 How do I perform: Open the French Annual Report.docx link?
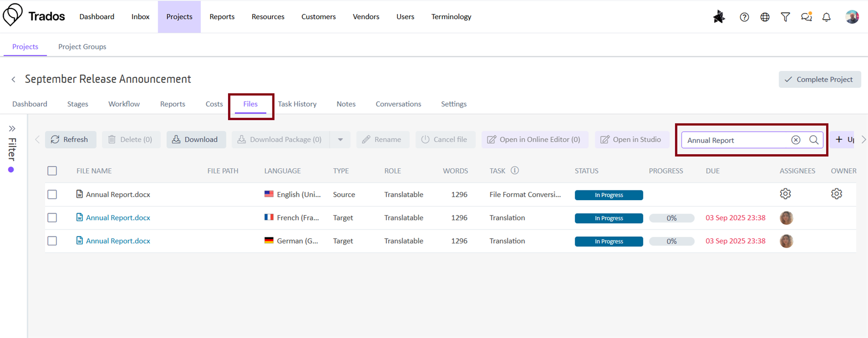click(x=118, y=218)
